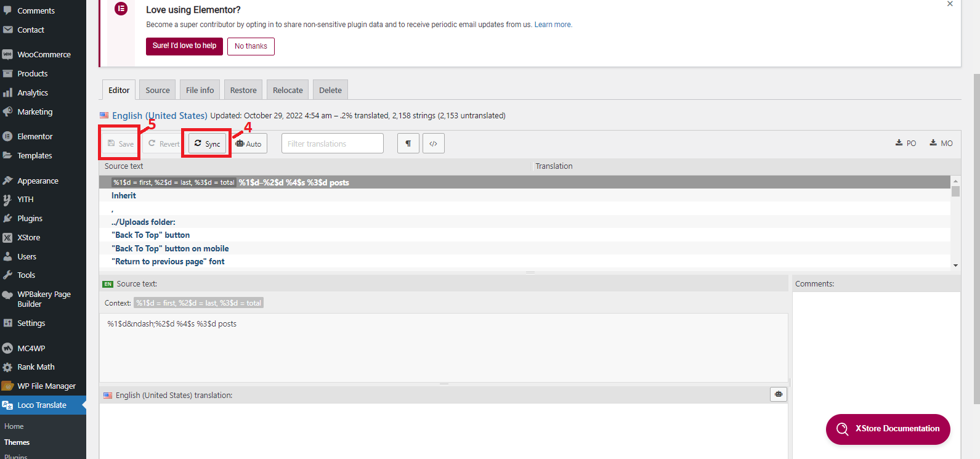
Task: Open the XStore Documentation button
Action: coord(888,429)
